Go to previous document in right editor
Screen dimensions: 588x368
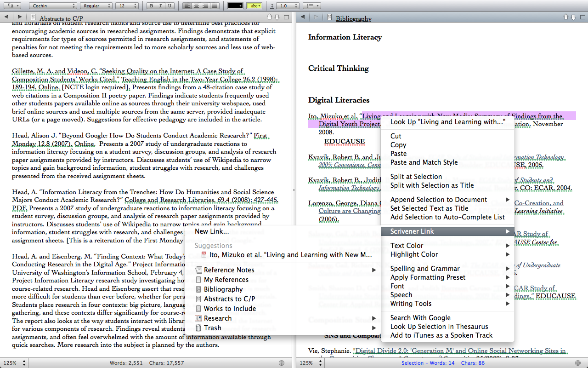[x=566, y=17]
